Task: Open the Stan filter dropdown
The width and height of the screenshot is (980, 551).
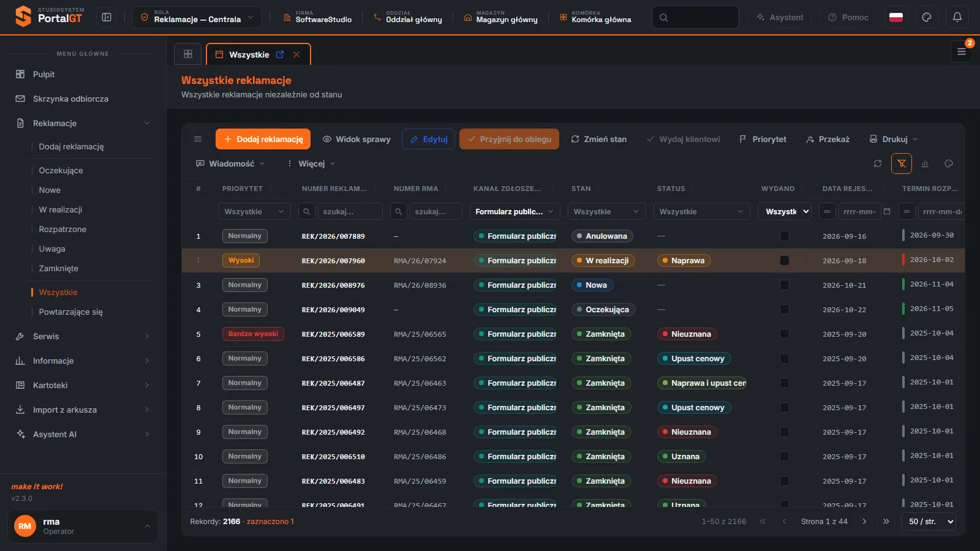Action: coord(606,211)
